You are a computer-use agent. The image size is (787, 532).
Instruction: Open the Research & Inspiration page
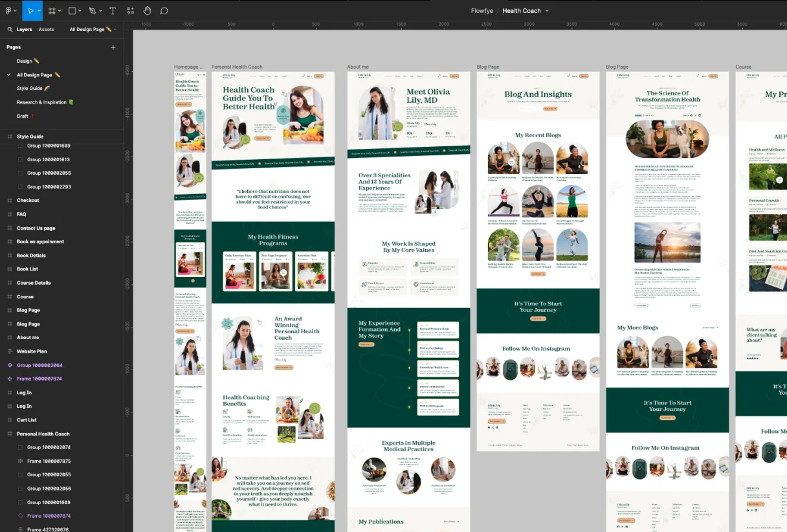pyautogui.click(x=45, y=102)
